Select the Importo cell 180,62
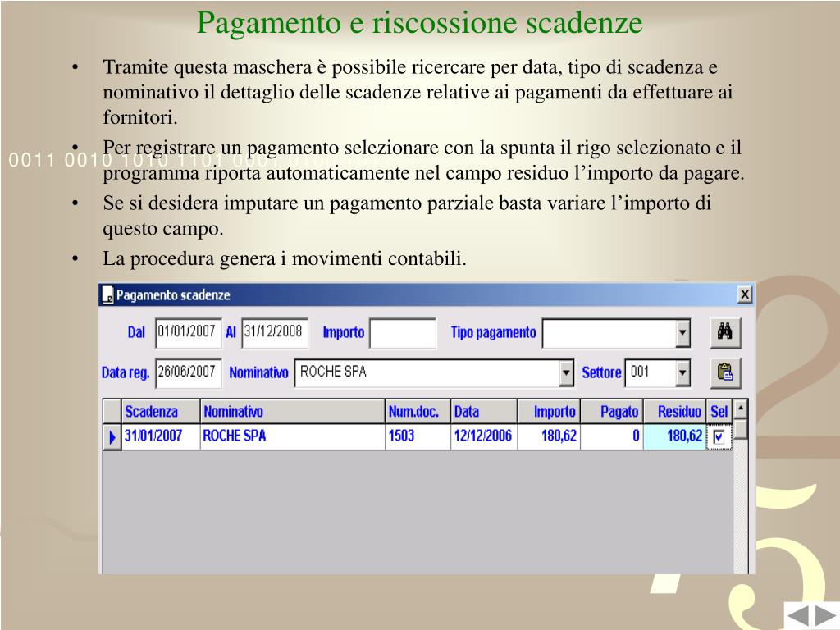Viewport: 840px width, 630px height. click(x=549, y=436)
